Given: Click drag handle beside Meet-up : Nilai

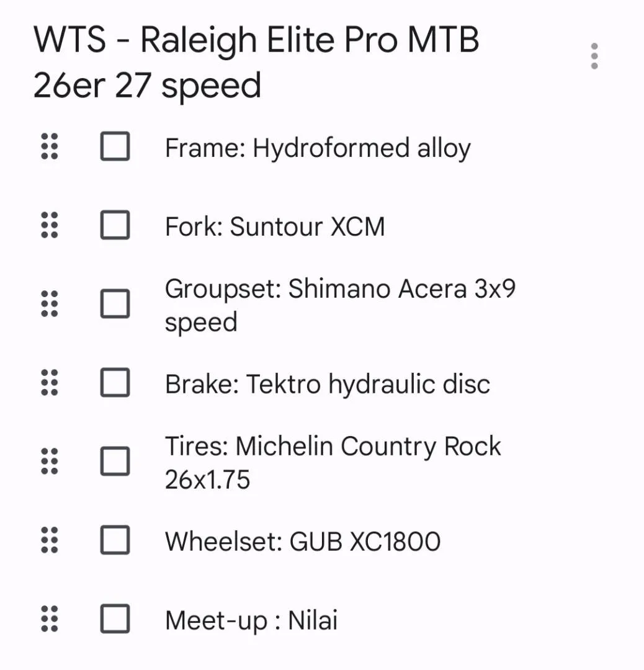Looking at the screenshot, I should click(50, 619).
